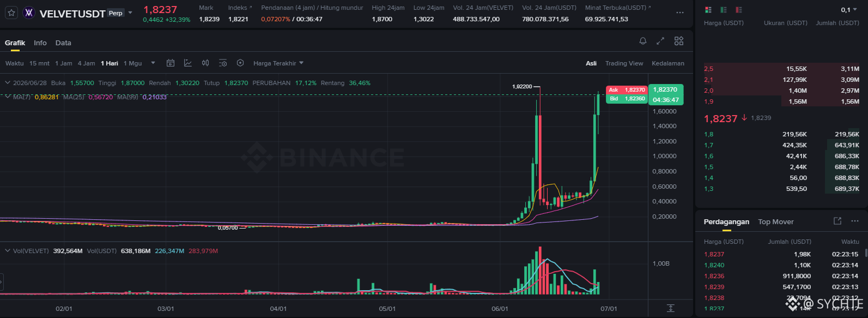Select the 1 Mgu interval
868x318 pixels.
(x=132, y=63)
